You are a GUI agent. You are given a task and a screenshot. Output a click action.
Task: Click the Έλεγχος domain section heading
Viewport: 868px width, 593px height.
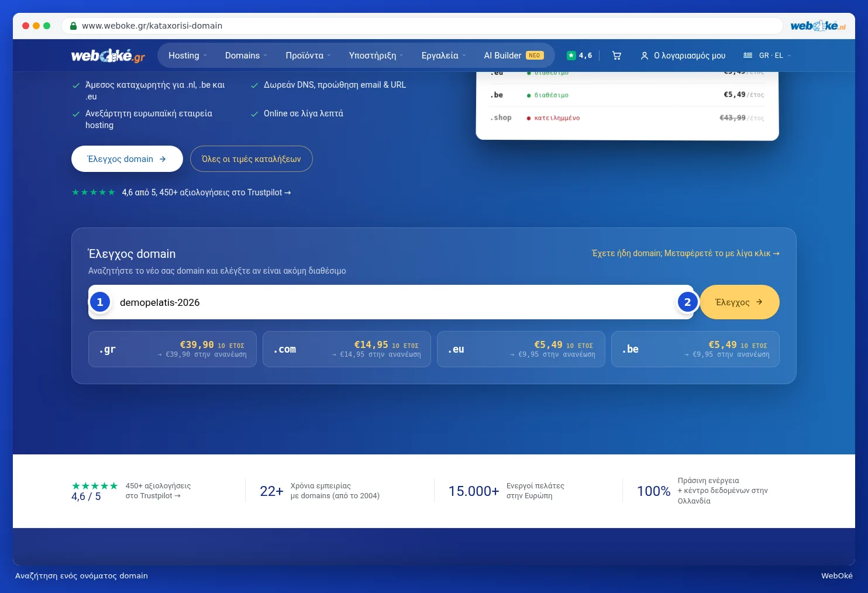pyautogui.click(x=132, y=254)
